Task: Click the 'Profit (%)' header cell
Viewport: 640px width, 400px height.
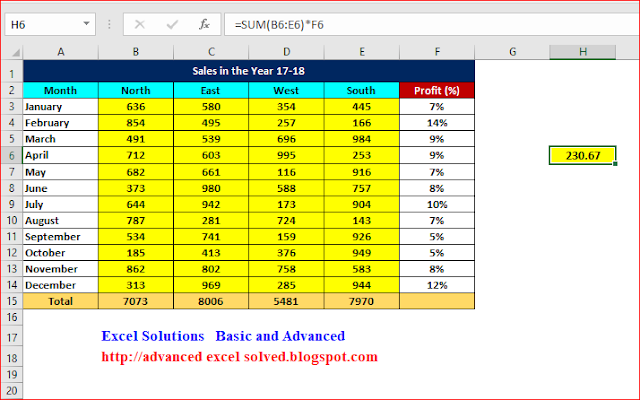Action: click(437, 90)
